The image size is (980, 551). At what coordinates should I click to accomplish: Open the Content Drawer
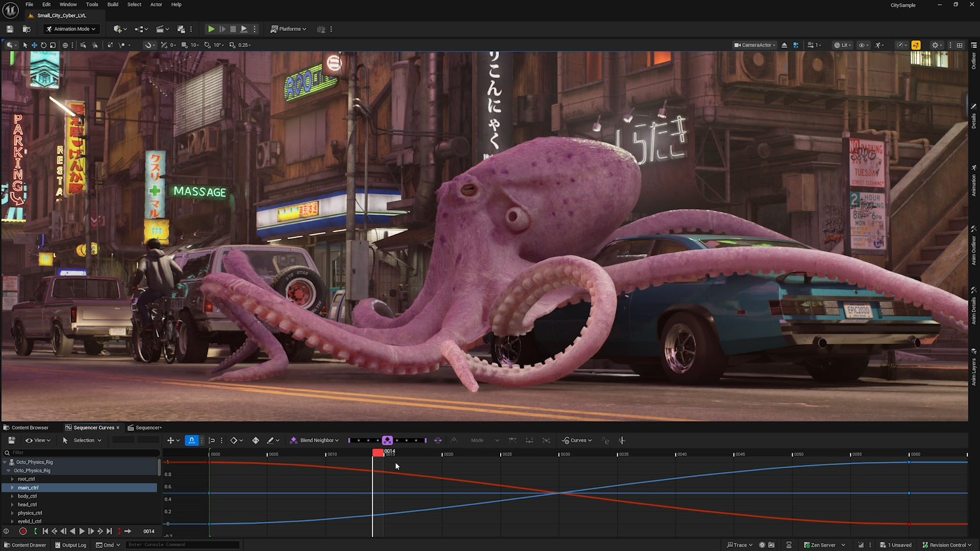[x=25, y=545]
